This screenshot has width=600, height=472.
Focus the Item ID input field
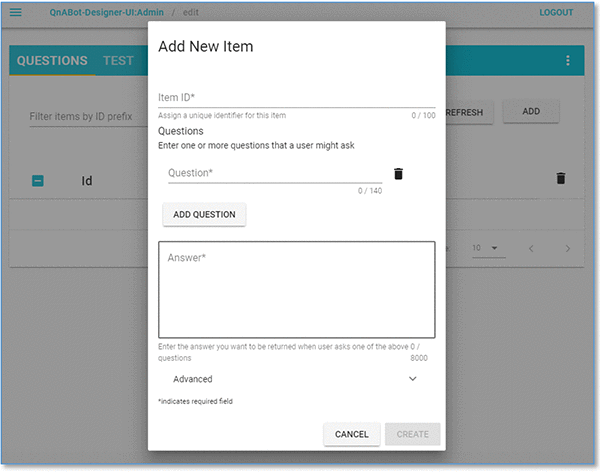coord(297,98)
